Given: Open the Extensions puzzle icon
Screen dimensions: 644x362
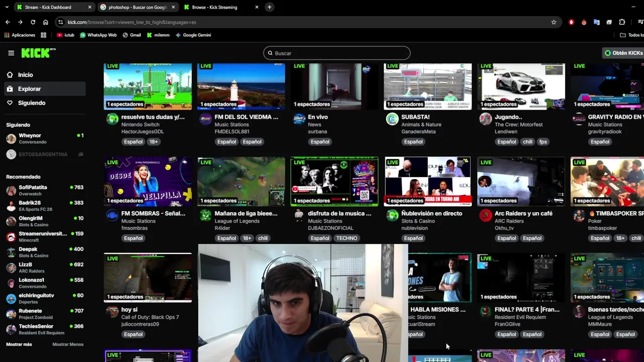Looking at the screenshot, I should coord(622,22).
